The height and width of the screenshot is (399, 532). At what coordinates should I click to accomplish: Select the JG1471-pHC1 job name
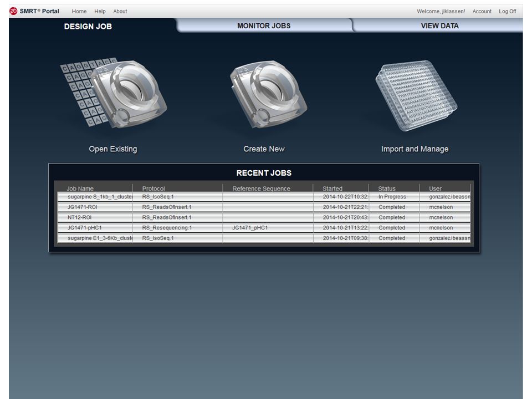click(x=84, y=228)
